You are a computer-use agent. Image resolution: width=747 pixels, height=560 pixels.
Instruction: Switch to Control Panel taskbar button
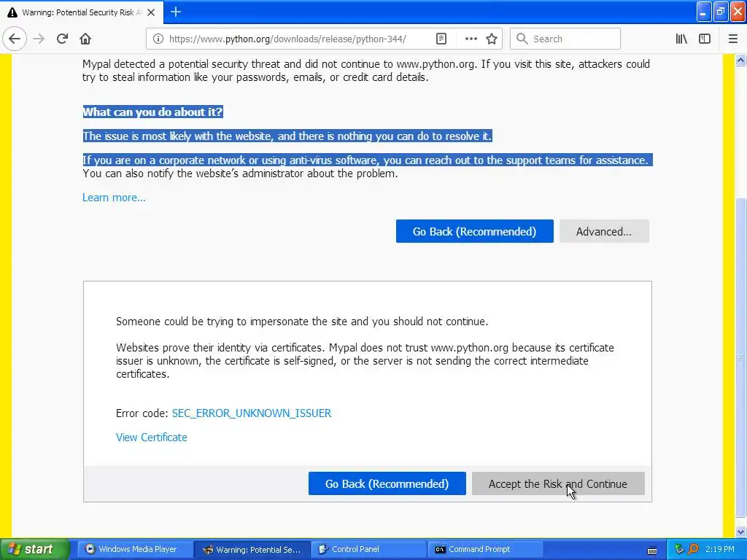pyautogui.click(x=368, y=549)
